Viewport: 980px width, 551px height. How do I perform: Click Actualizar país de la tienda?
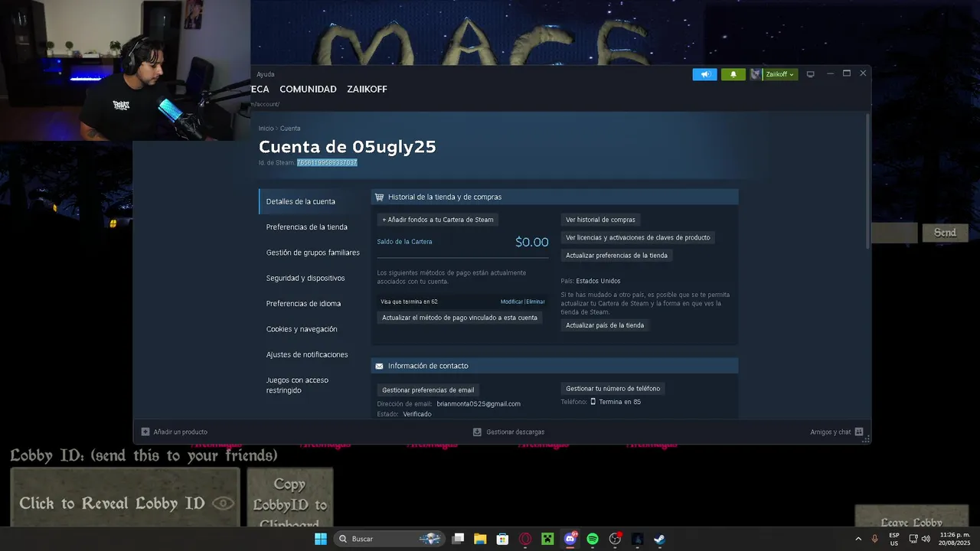pyautogui.click(x=605, y=325)
